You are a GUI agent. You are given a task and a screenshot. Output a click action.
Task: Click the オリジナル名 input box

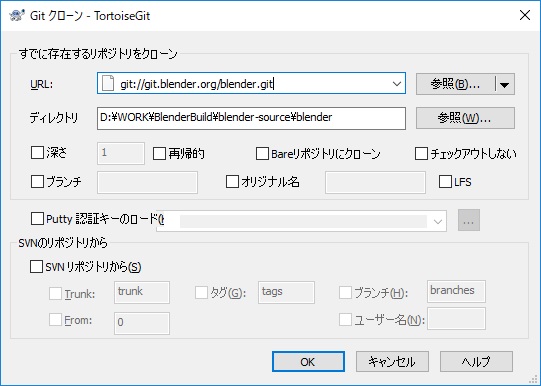(375, 182)
